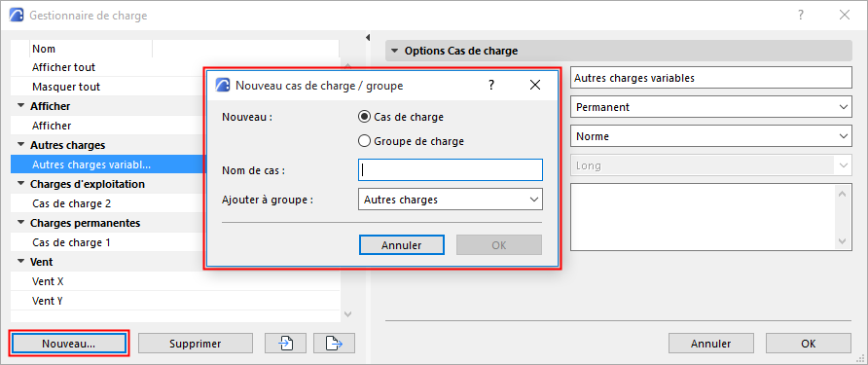Click the description area scroll down arrow

click(x=843, y=241)
